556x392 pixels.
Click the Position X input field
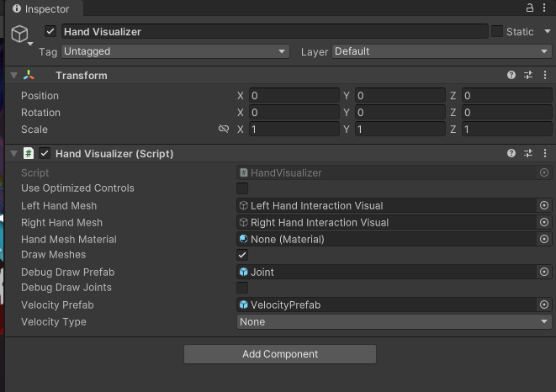click(x=294, y=96)
